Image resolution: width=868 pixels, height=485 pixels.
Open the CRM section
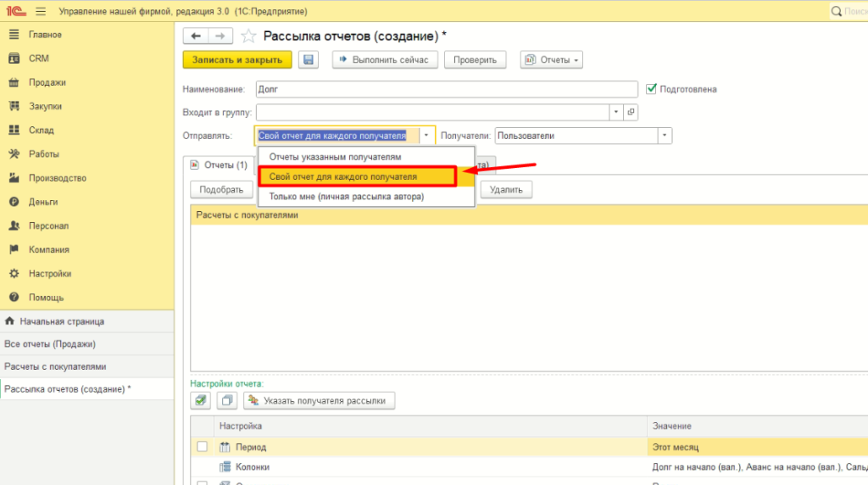coord(39,59)
